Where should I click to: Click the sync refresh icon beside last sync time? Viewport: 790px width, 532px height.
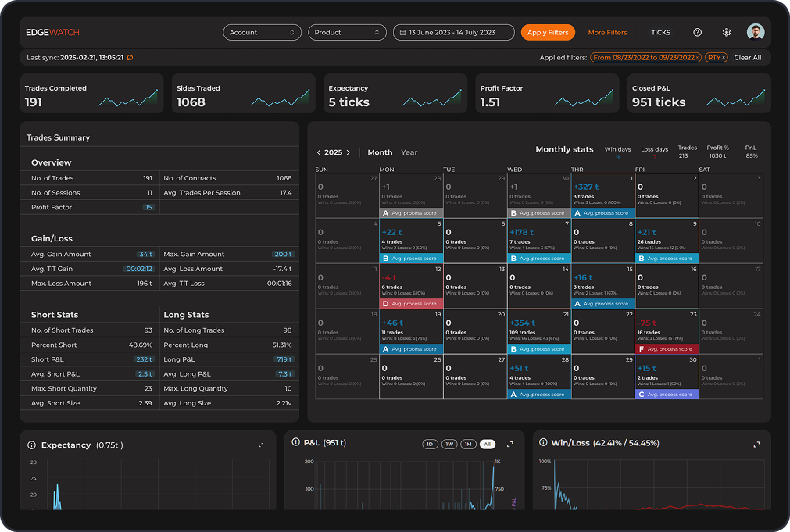[130, 58]
